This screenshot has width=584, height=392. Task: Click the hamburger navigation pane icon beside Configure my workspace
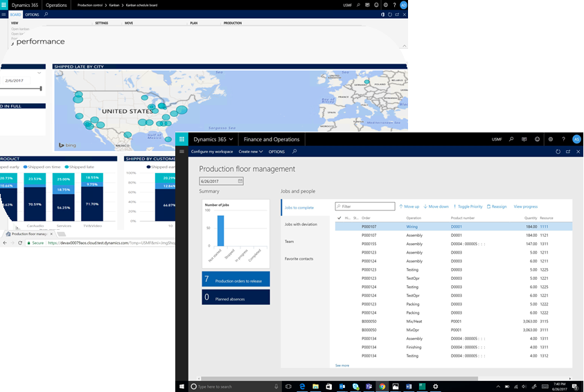click(x=182, y=151)
